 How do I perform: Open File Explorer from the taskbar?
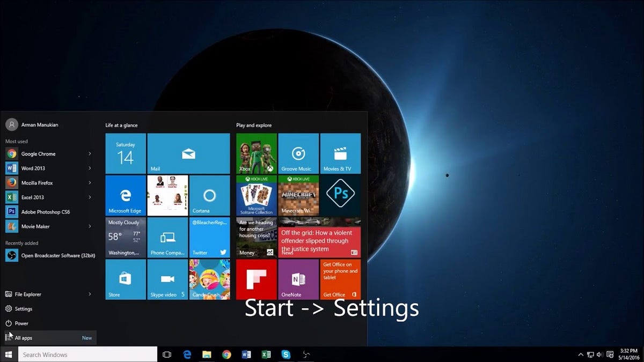[207, 354]
